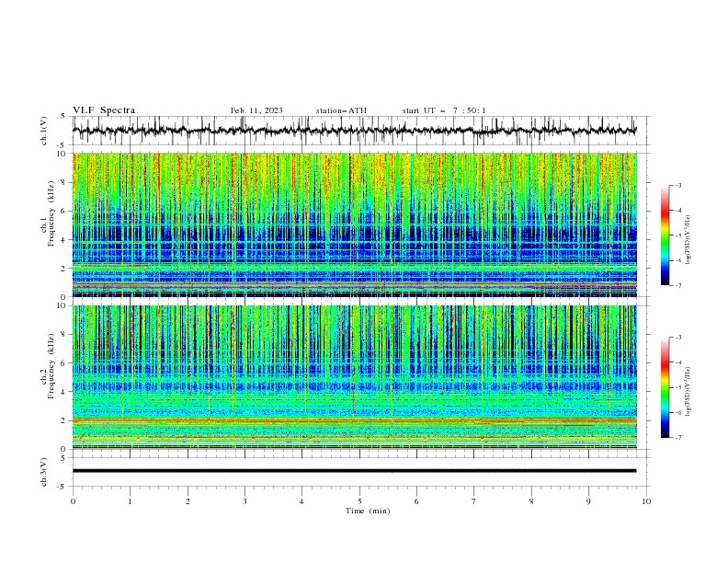Click time axis tick label "10"
Viewport: 728px width, 563px height.
tap(646, 501)
